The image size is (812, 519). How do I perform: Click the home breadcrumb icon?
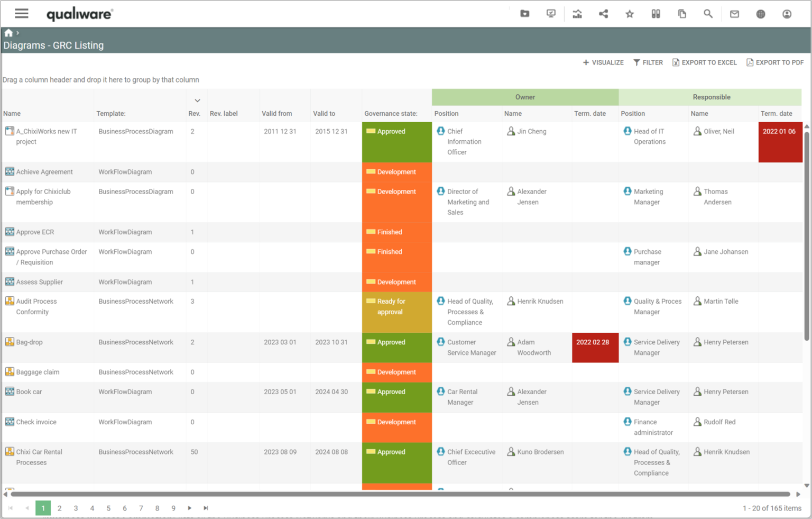coord(7,32)
